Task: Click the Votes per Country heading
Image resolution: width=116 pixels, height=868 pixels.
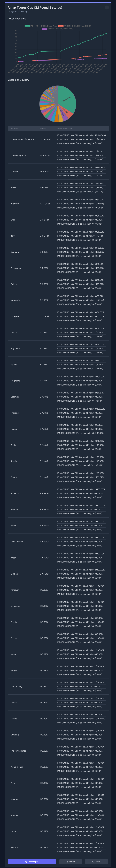Action: coord(19,80)
